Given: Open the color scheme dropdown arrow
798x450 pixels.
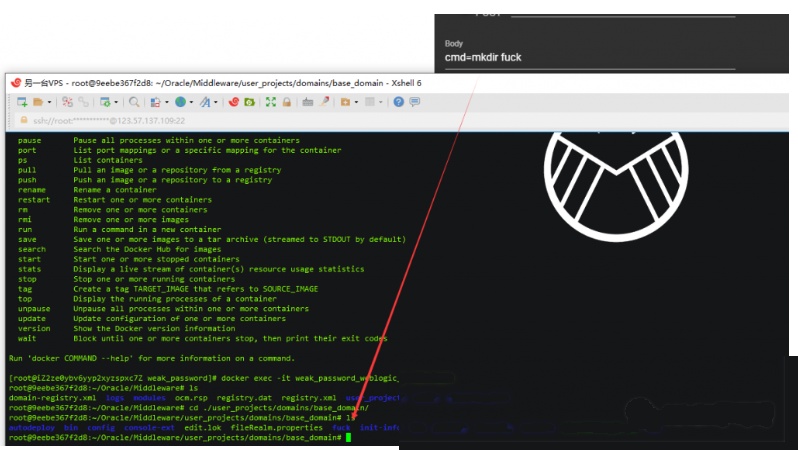Looking at the screenshot, I should click(166, 102).
